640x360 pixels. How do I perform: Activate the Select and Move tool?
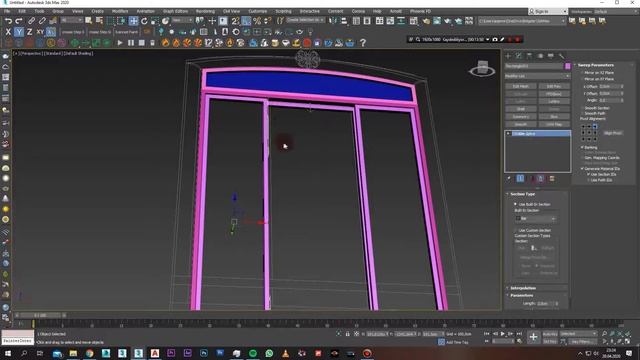pos(133,20)
